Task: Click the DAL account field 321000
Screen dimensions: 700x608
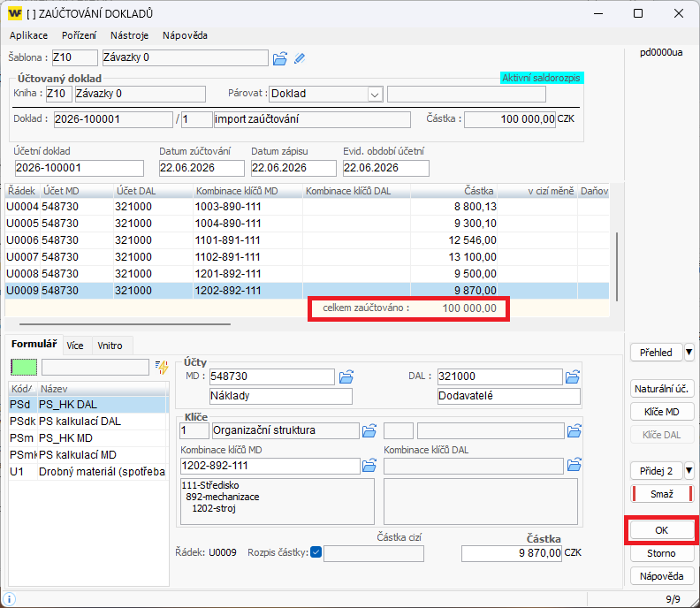Action: point(499,376)
